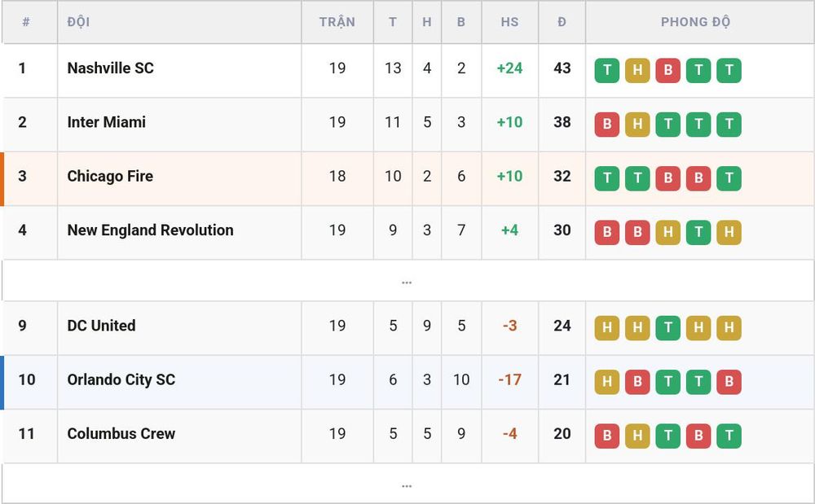
Task: Click Nashville SC's red B form badge
Action: pos(668,70)
